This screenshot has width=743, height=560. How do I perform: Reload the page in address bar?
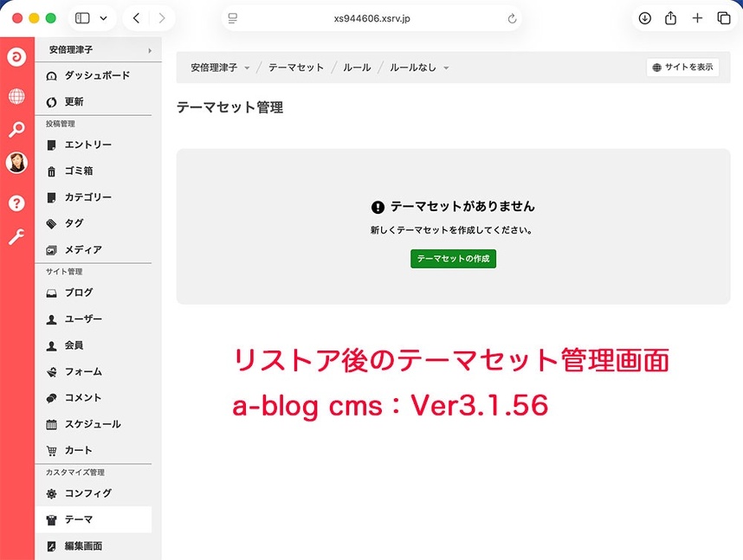point(512,18)
